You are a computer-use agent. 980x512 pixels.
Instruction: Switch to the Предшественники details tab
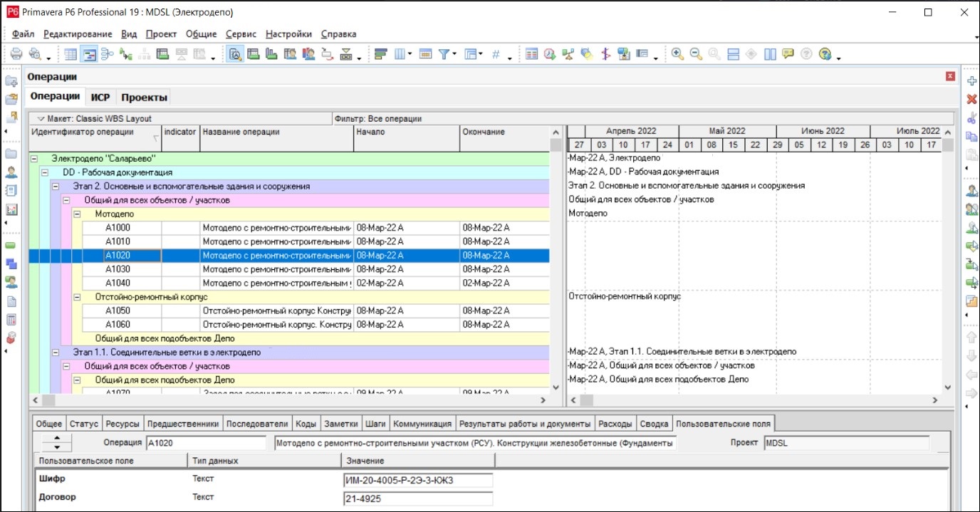click(182, 424)
